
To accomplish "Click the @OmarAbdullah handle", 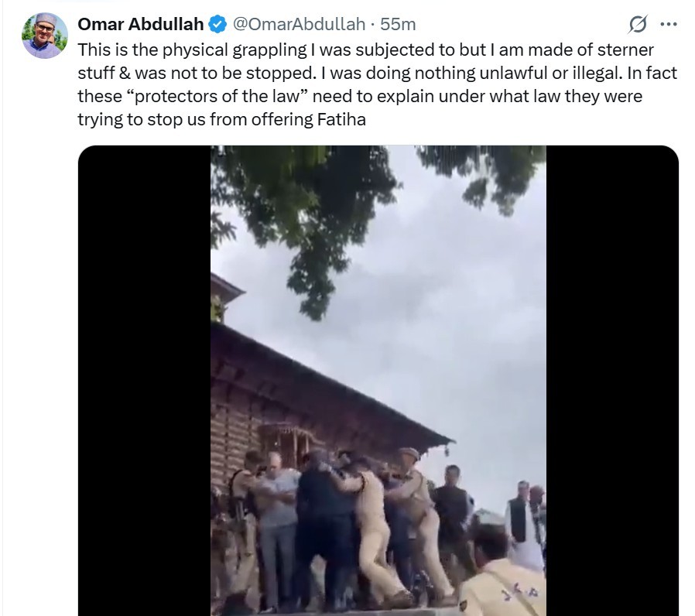I will tap(299, 25).
